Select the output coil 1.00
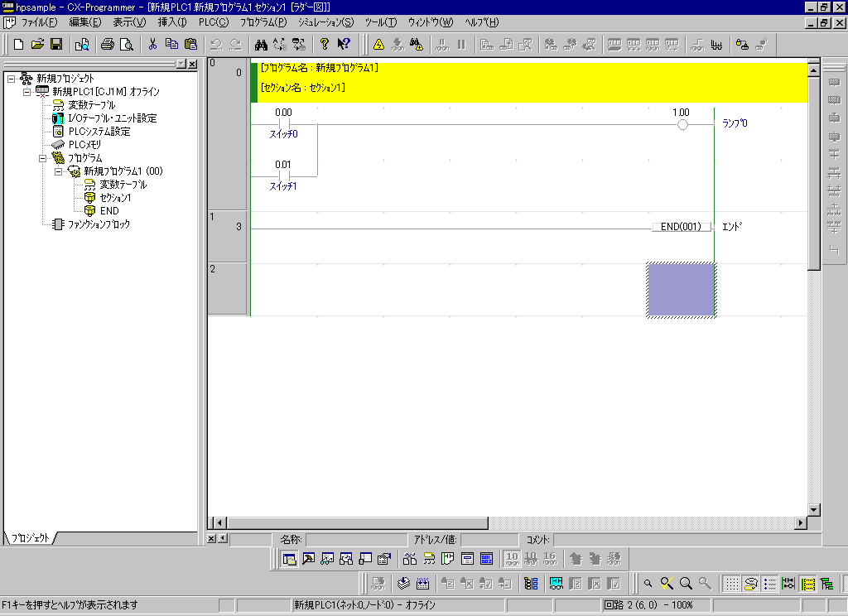The height and width of the screenshot is (616, 848). 682,124
